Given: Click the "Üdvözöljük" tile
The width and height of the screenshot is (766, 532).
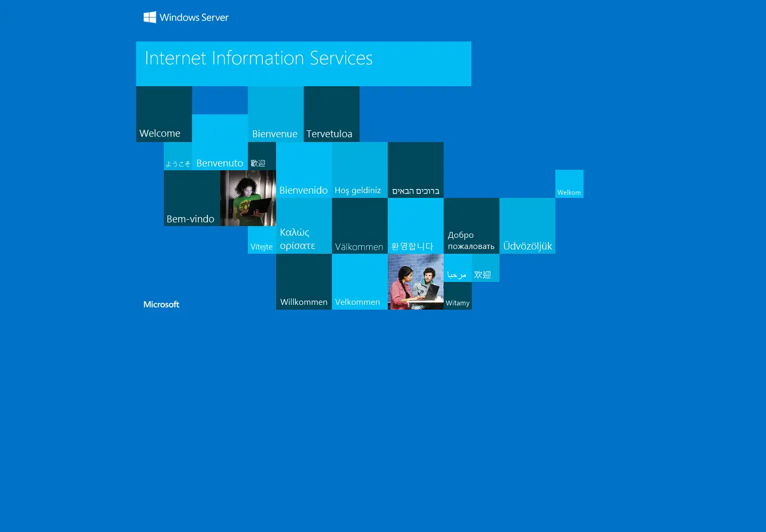Looking at the screenshot, I should click(527, 226).
